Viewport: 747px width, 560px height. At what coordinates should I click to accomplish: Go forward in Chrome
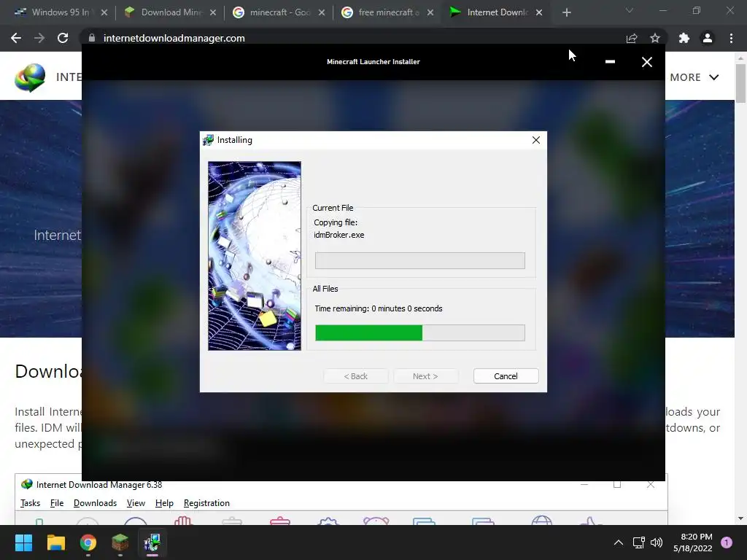pyautogui.click(x=39, y=38)
